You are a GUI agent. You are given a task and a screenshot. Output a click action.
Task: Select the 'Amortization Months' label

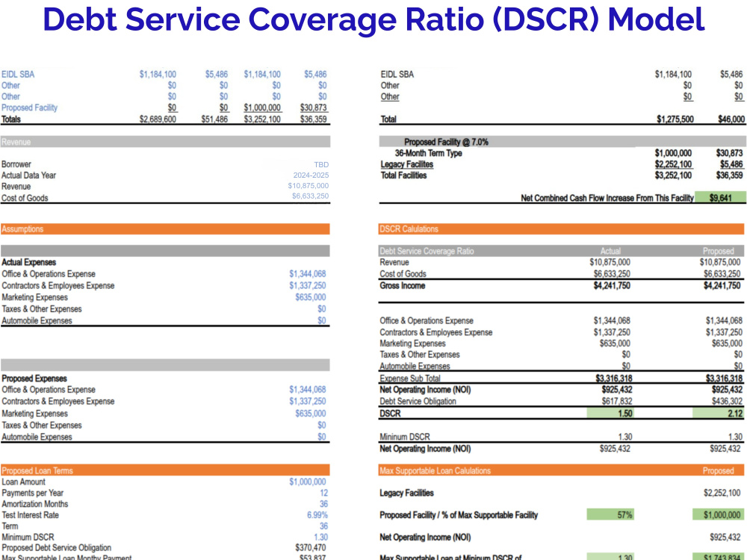35,504
